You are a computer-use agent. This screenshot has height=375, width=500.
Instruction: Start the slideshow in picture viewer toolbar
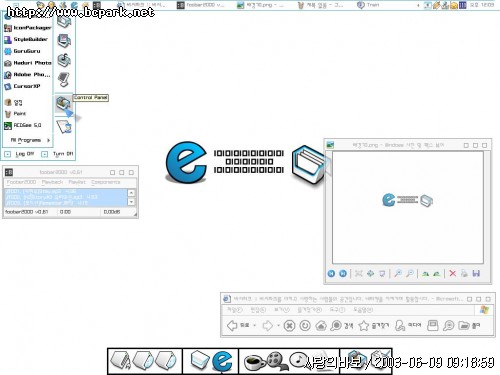point(382,274)
